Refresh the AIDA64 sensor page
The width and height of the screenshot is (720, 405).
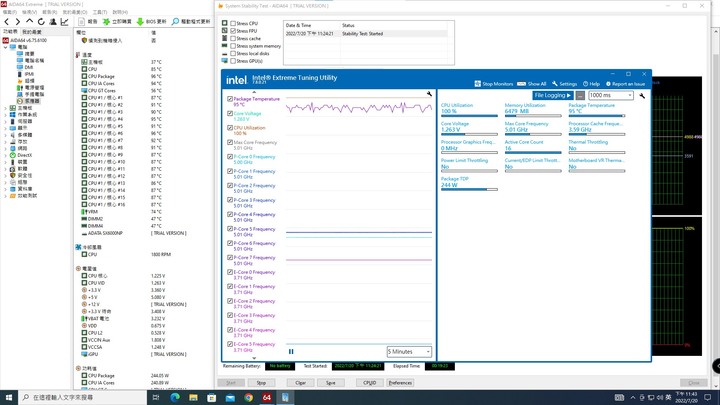pos(41,22)
